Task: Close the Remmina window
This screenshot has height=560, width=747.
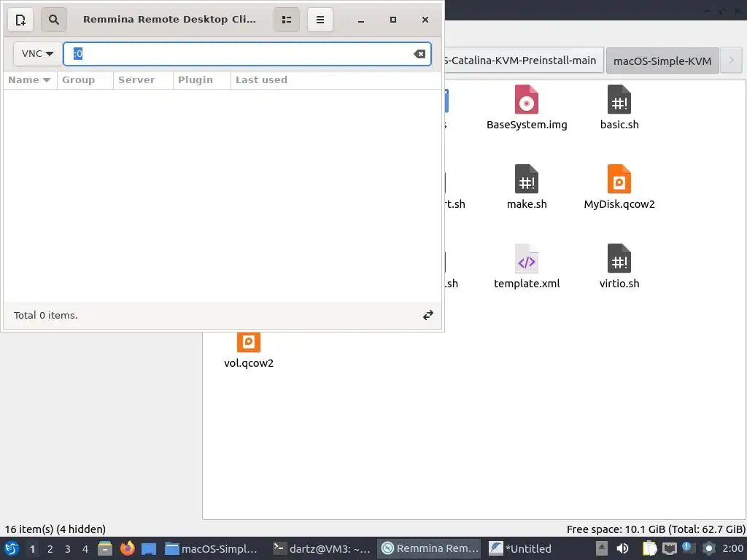Action: pos(425,20)
